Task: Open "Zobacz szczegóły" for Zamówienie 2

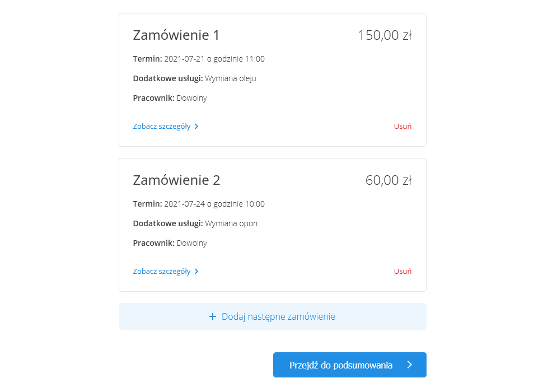Action: tap(162, 272)
